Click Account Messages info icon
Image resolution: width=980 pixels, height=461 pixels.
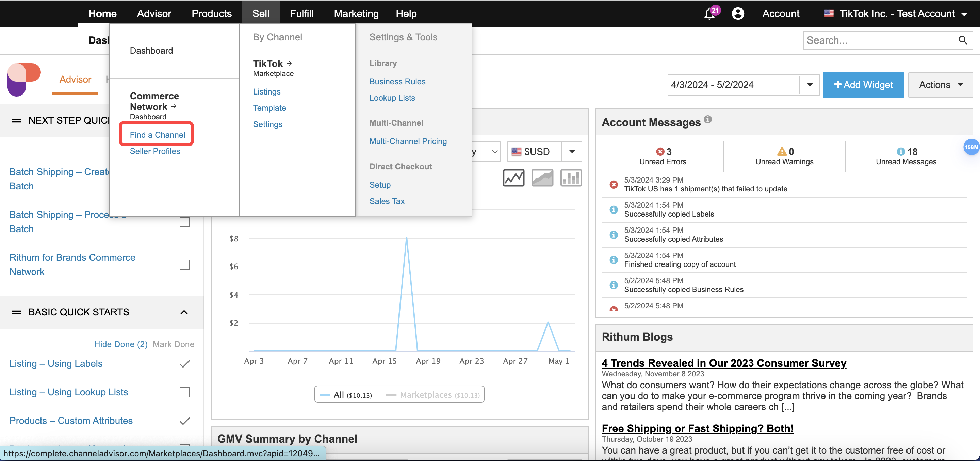[708, 119]
